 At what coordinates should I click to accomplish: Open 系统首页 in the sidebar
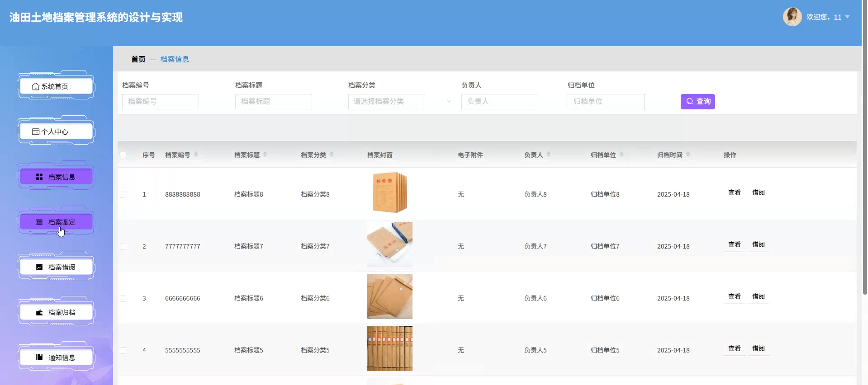pos(56,86)
